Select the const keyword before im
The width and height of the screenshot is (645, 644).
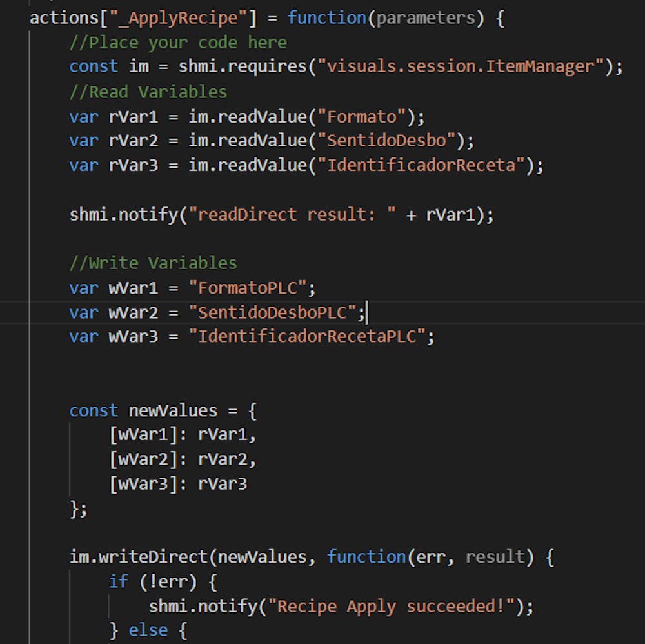pyautogui.click(x=93, y=66)
